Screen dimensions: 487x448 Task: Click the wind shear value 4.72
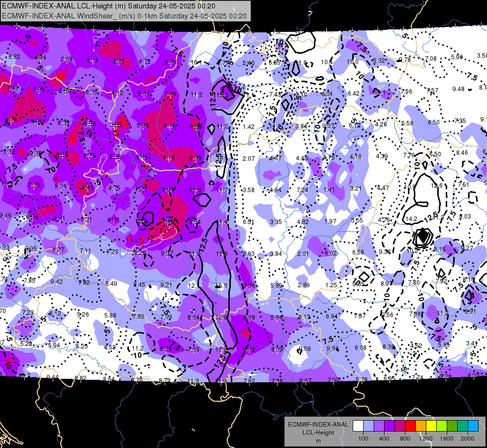(x=144, y=62)
